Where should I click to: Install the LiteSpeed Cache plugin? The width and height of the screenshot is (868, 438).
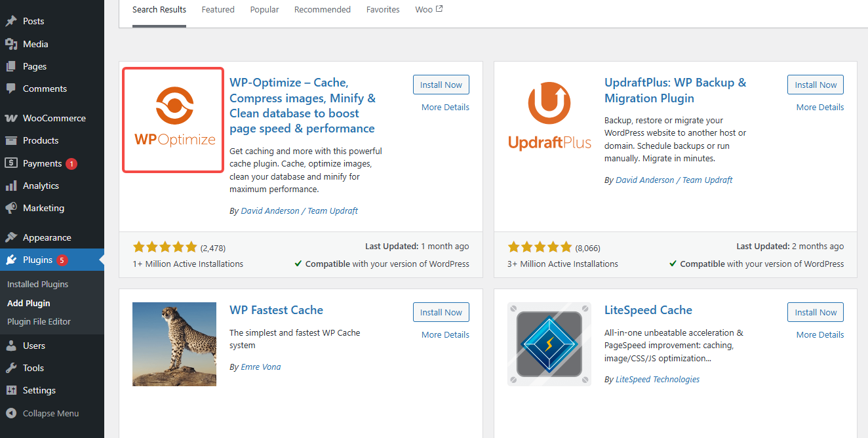[x=815, y=312]
